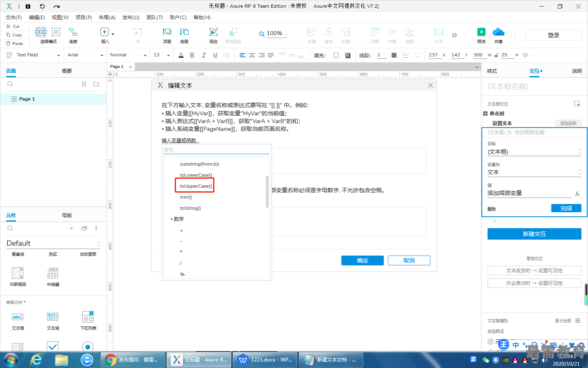The height and width of the screenshot is (368, 588).
Task: Click the fx icon beside value field
Action: [577, 194]
